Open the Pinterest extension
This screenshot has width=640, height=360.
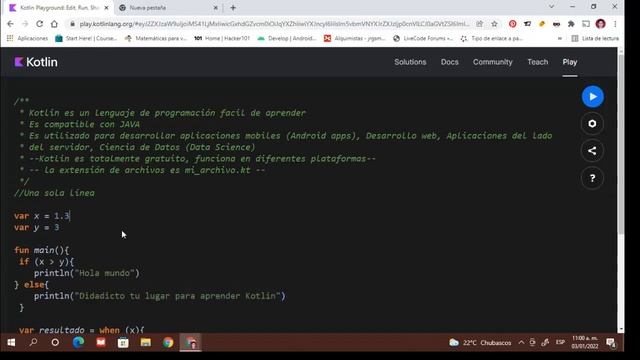coord(513,24)
